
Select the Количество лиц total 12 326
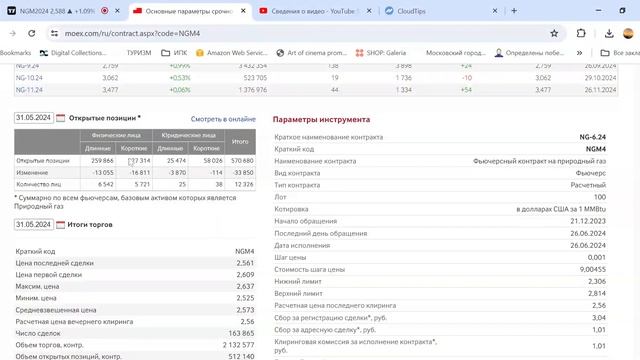tap(244, 184)
